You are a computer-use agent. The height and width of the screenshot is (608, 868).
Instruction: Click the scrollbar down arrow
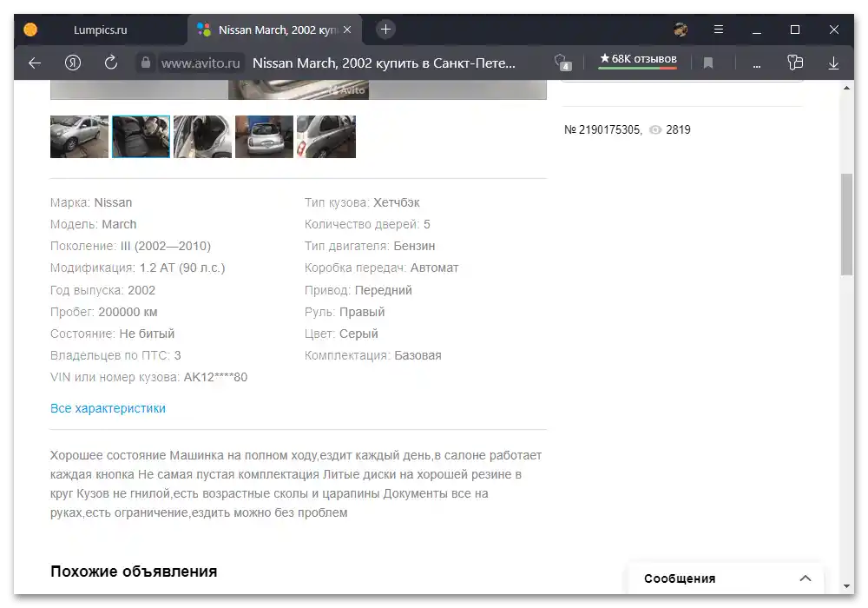coord(846,585)
